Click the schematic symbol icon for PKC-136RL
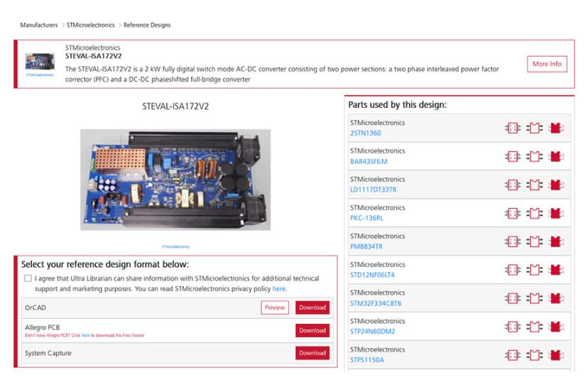Screen dimensions: 588x392 pos(512,213)
